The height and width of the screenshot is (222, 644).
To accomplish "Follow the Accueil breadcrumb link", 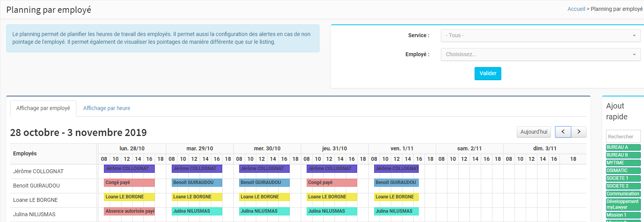I will coord(576,9).
